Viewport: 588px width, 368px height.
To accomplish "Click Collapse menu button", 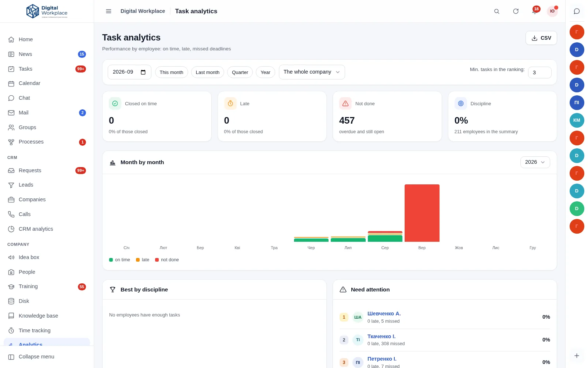I will (x=47, y=357).
